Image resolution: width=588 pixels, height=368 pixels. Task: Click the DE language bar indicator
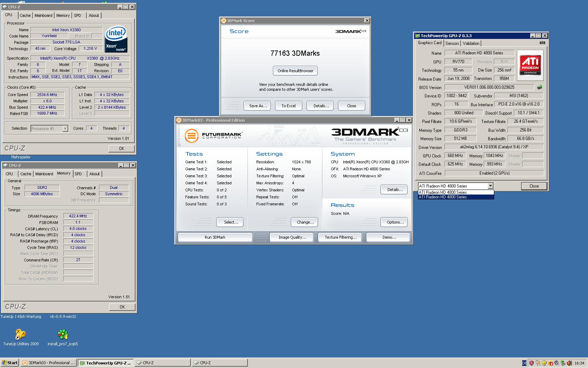coord(524,363)
